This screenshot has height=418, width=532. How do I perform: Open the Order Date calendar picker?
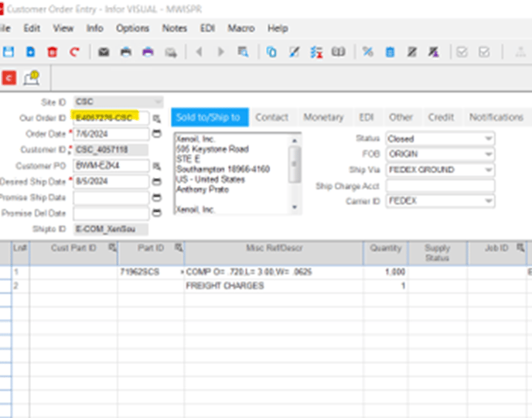[156, 134]
